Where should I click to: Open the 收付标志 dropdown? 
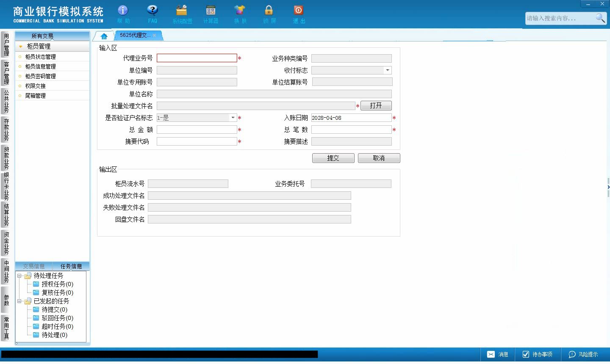pyautogui.click(x=387, y=70)
